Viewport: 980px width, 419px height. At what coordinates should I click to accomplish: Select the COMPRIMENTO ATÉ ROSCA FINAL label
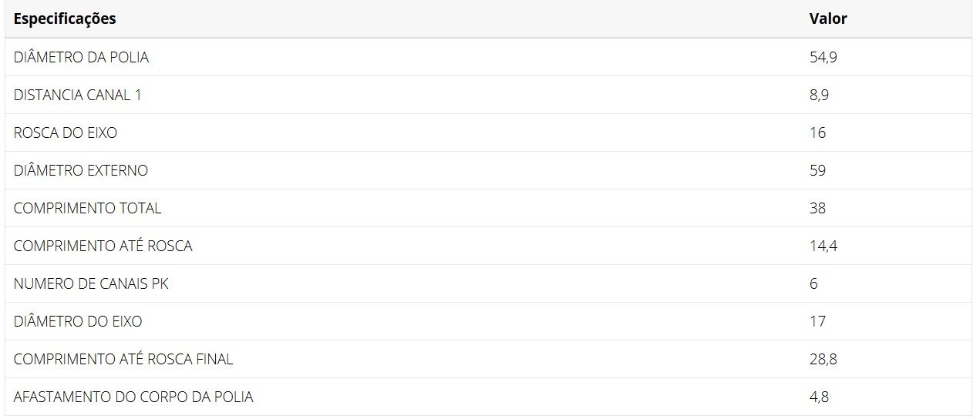(x=123, y=359)
